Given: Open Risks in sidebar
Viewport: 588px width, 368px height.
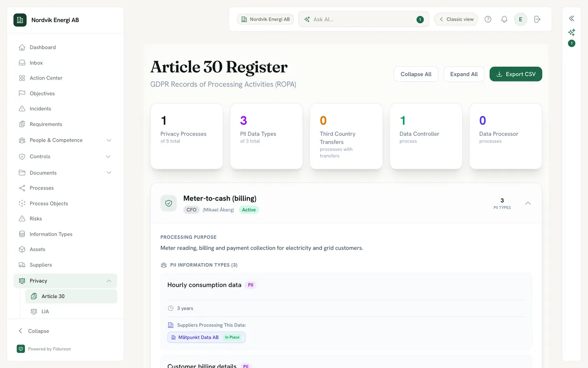Looking at the screenshot, I should tap(65, 218).
